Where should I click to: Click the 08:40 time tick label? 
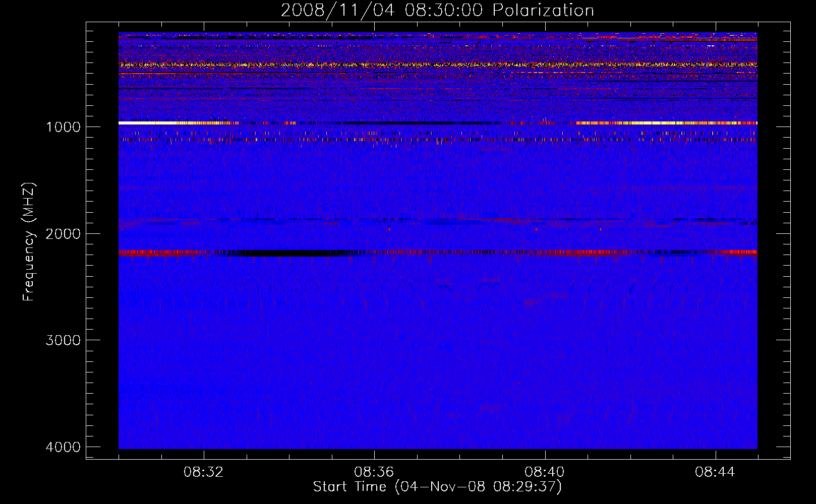[545, 472]
